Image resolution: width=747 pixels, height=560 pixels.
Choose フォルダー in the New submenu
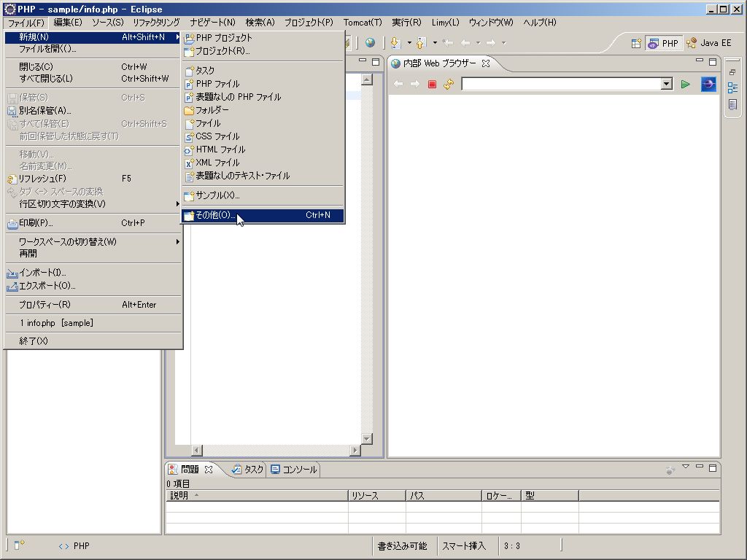[263, 110]
